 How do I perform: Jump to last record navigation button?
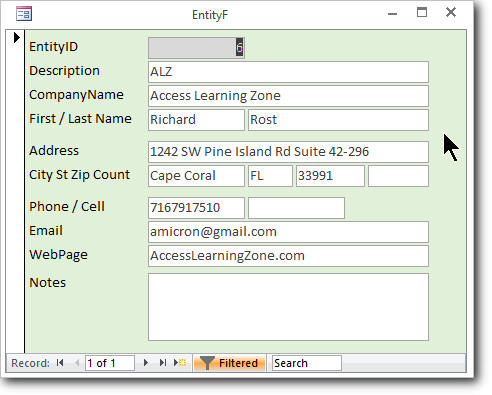(162, 363)
